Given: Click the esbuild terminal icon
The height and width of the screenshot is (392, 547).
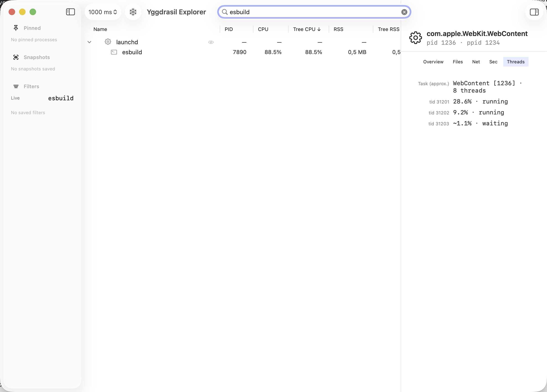Looking at the screenshot, I should (x=114, y=52).
